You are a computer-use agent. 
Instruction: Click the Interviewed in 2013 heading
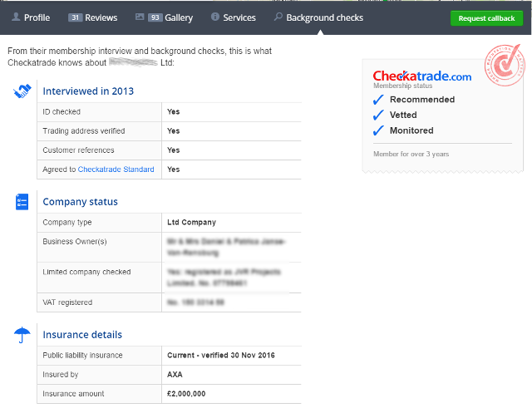[88, 91]
